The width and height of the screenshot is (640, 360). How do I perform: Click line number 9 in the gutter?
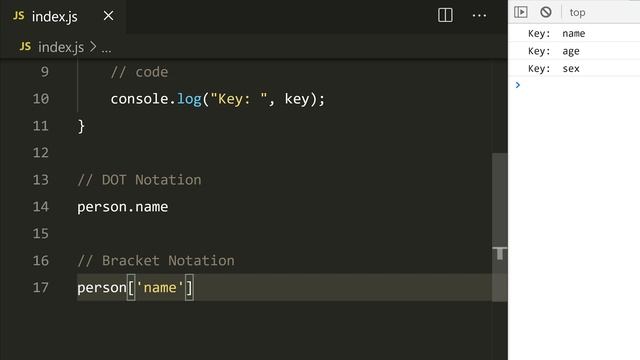click(44, 72)
